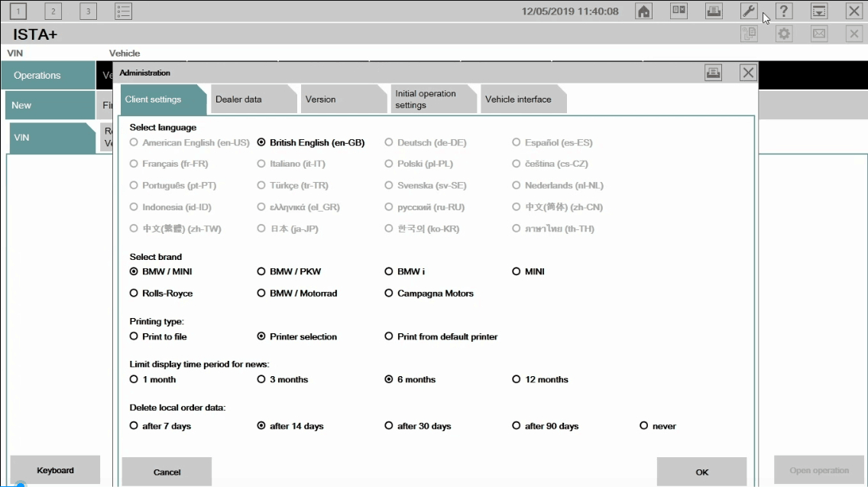Switch to session 2 in the top bar

(x=53, y=11)
